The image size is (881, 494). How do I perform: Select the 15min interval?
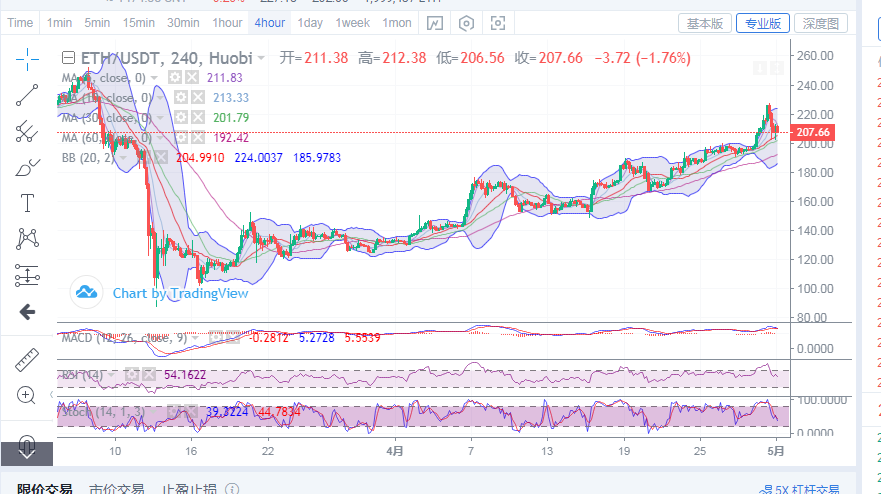(x=139, y=23)
